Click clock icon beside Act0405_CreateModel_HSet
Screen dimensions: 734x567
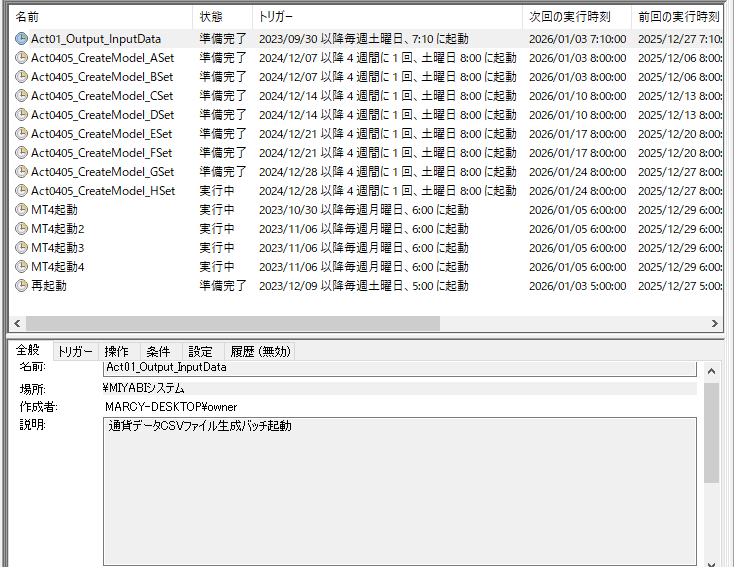click(21, 191)
